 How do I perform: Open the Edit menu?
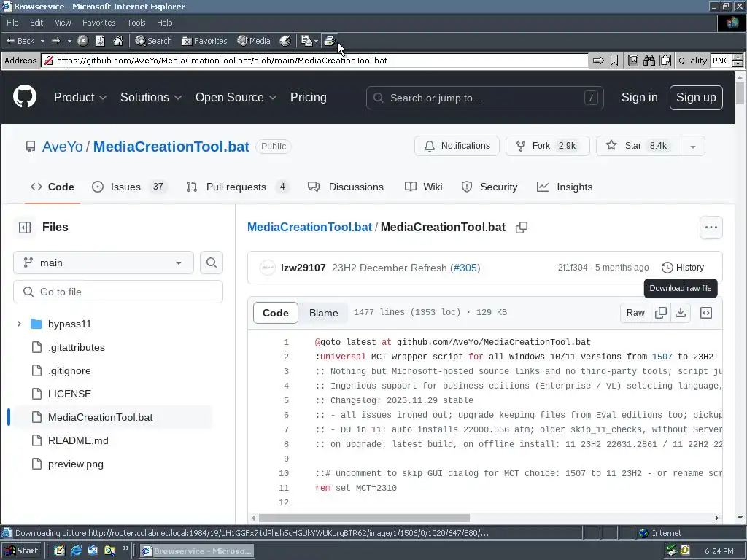(36, 23)
